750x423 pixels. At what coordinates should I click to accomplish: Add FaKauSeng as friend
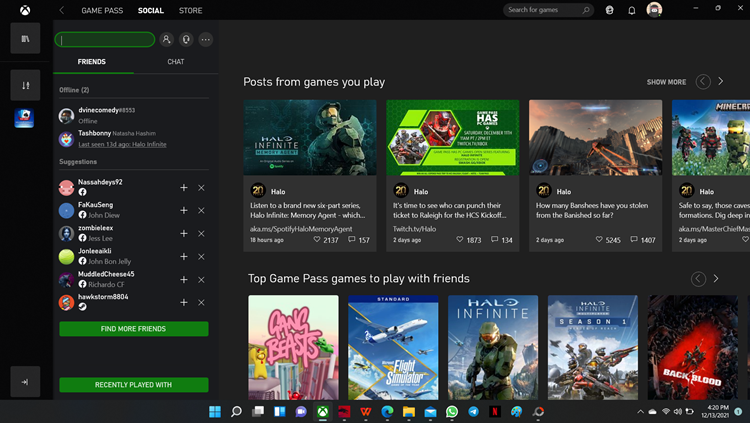(184, 211)
